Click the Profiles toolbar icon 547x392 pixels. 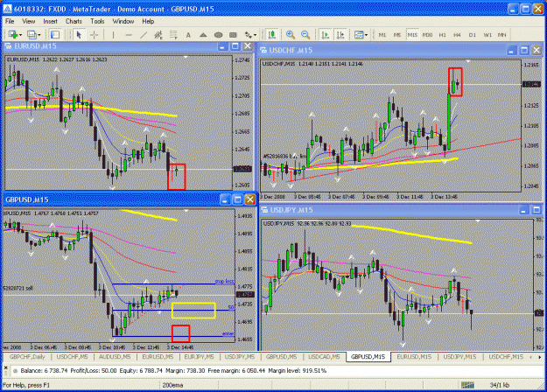[32, 34]
